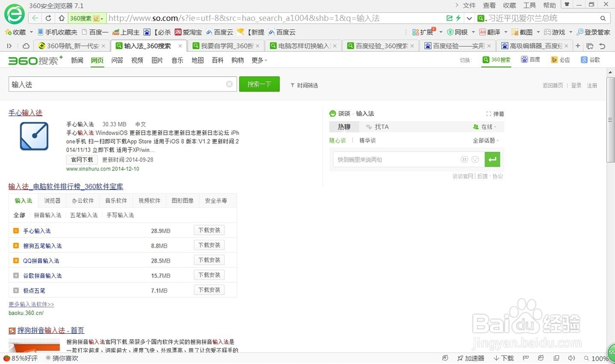Click the page zoom 100% control

tap(596, 358)
